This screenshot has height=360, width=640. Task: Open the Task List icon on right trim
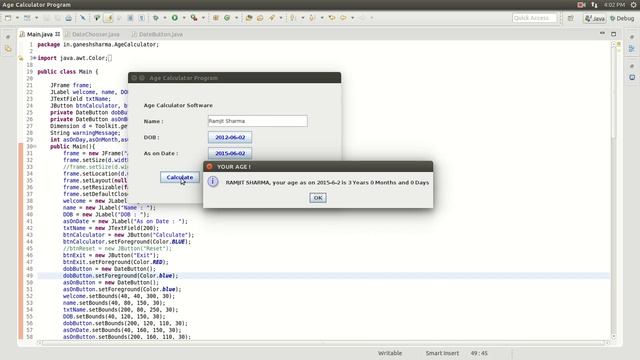pos(632,77)
